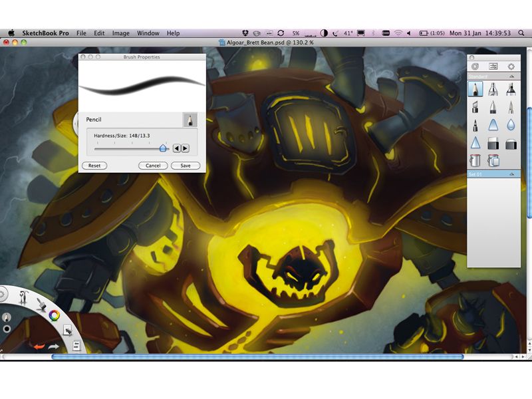Open the Apple menu
532x399 pixels.
pyautogui.click(x=11, y=33)
